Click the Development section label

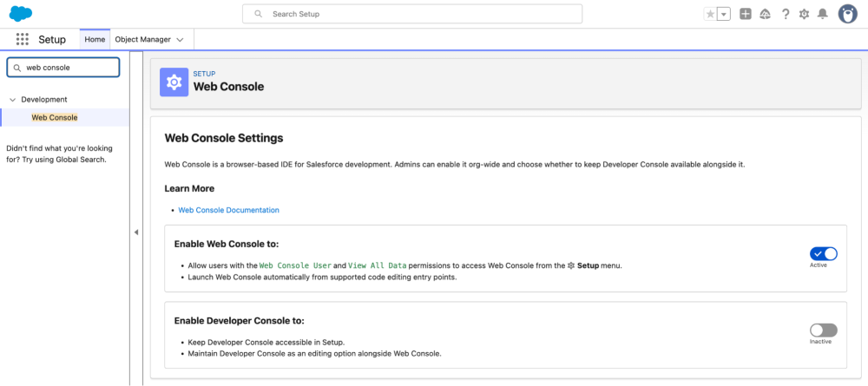click(44, 100)
